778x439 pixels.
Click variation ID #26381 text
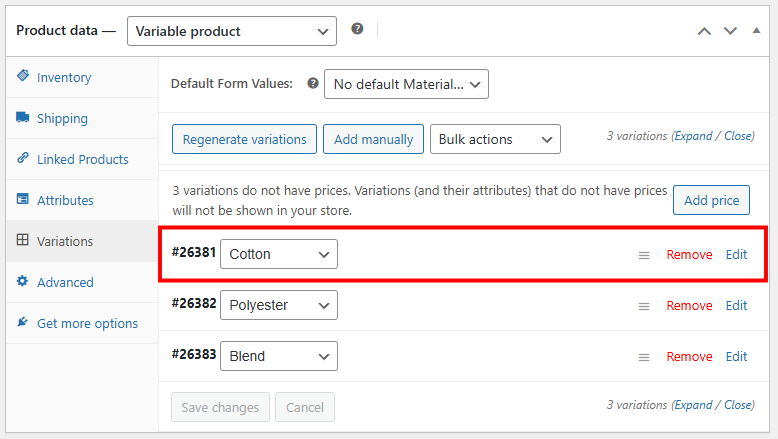click(x=194, y=252)
